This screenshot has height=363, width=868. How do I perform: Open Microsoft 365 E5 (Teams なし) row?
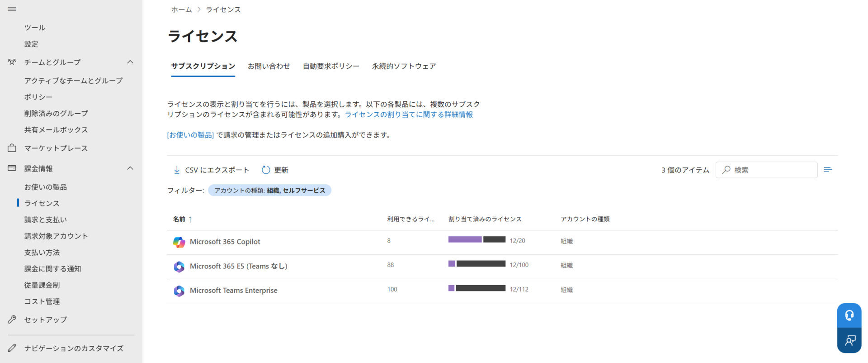tap(502, 267)
